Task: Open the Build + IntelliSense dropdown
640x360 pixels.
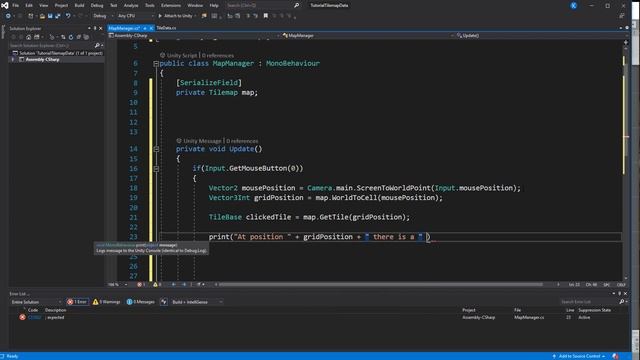Action: [197, 302]
